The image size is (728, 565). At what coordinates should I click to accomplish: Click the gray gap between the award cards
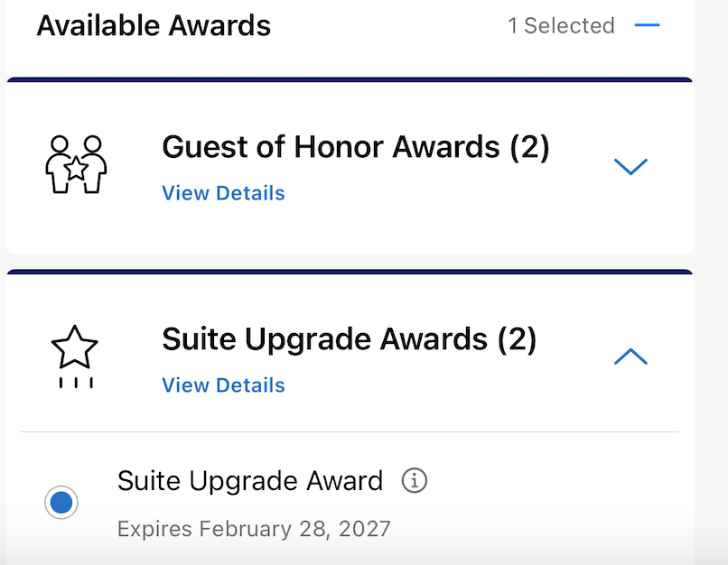coord(350,262)
